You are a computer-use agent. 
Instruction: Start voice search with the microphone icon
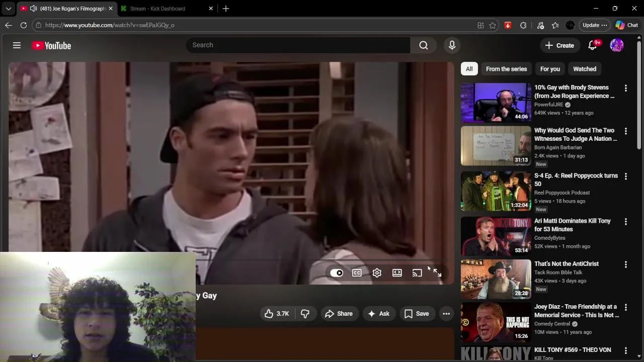(452, 45)
